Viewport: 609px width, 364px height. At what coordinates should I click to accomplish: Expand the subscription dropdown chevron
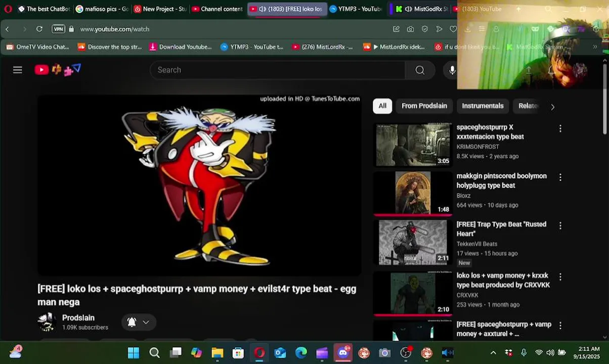(146, 322)
